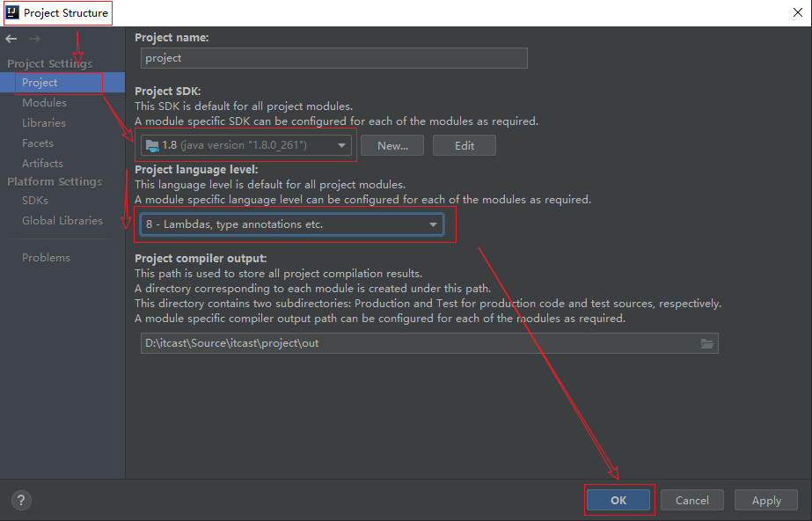
Task: Click the Project name input field
Action: tap(333, 58)
